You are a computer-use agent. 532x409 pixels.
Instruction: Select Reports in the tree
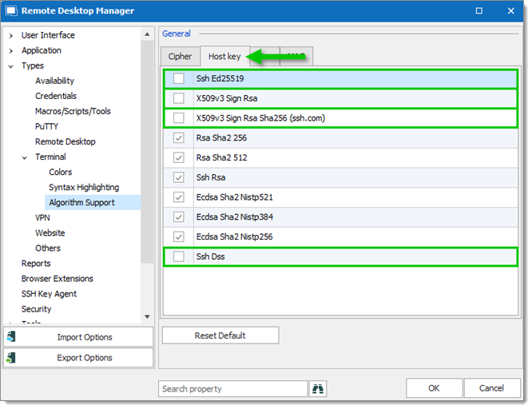pos(36,264)
